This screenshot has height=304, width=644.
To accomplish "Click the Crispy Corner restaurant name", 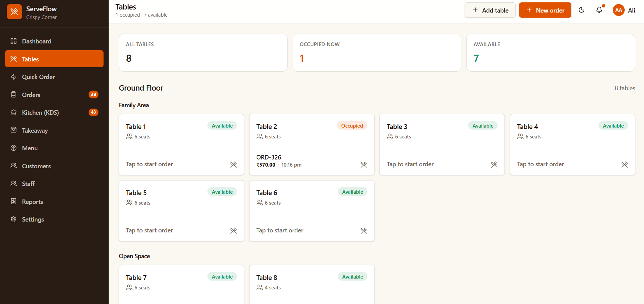I will [x=41, y=17].
